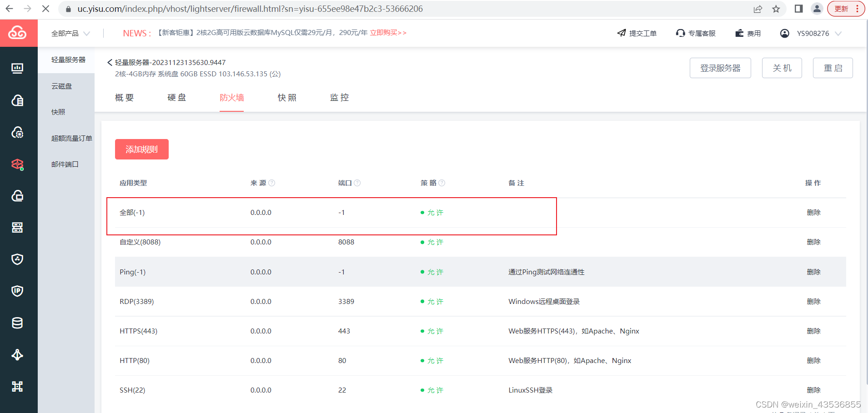
Task: Open the grid topology sidebar icon
Action: (17, 386)
